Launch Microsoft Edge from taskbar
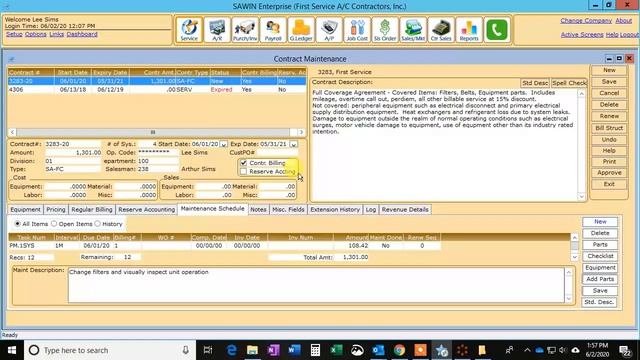640x360 pixels. (231, 350)
